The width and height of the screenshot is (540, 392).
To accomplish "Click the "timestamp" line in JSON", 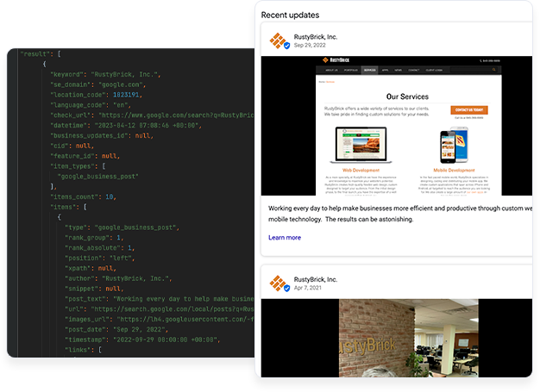I will [x=142, y=339].
